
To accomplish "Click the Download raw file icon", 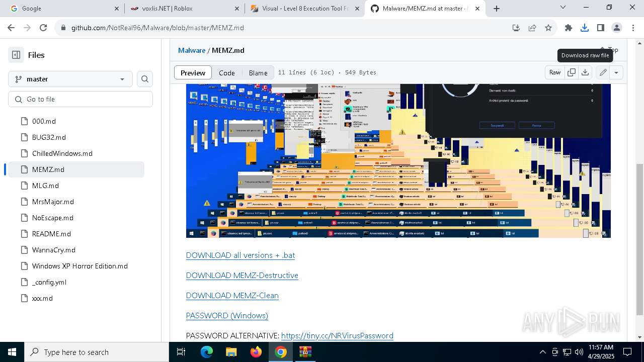I will 585,72.
